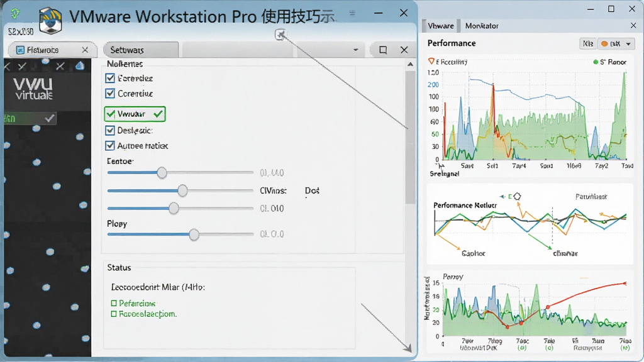
Task: Toggle the Coreneiue checkbox
Action: click(x=110, y=94)
